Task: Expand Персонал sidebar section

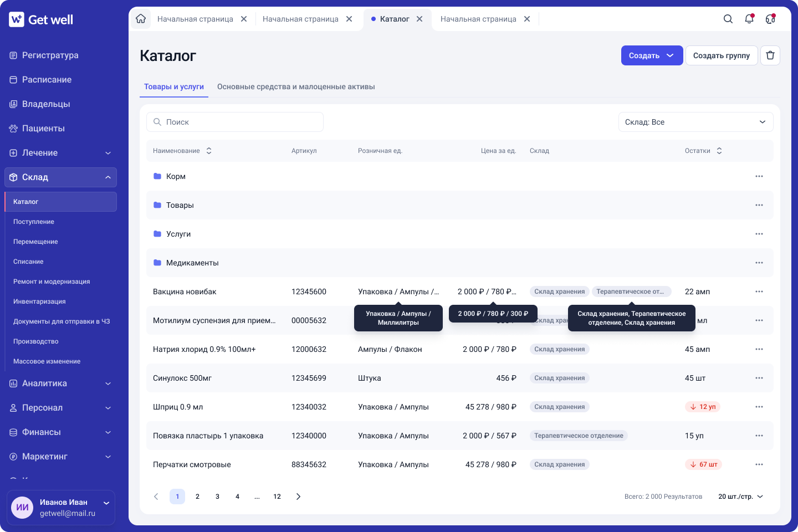Action: click(60, 408)
